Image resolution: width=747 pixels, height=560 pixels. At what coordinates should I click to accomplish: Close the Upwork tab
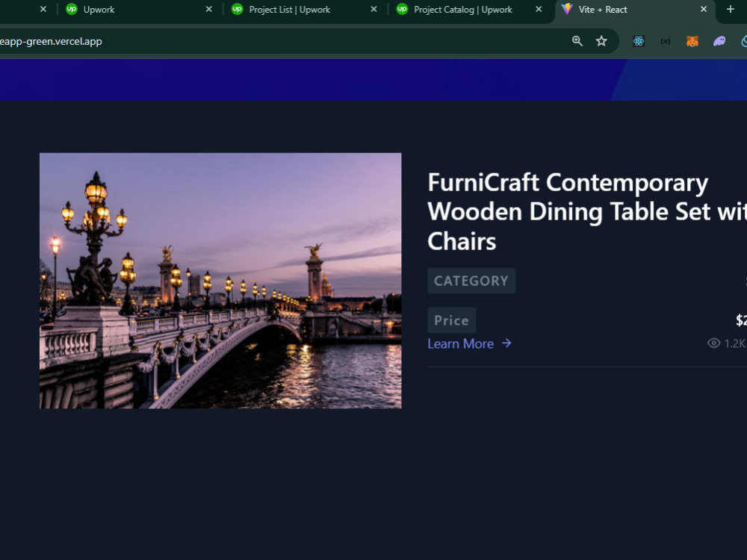(208, 9)
